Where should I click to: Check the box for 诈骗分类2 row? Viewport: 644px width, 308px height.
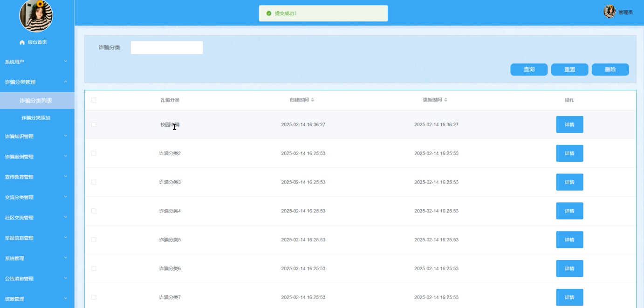tap(94, 153)
